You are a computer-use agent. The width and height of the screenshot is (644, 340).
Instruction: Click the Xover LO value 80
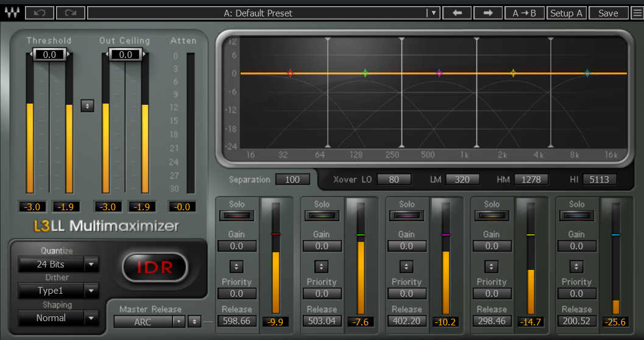click(x=394, y=179)
